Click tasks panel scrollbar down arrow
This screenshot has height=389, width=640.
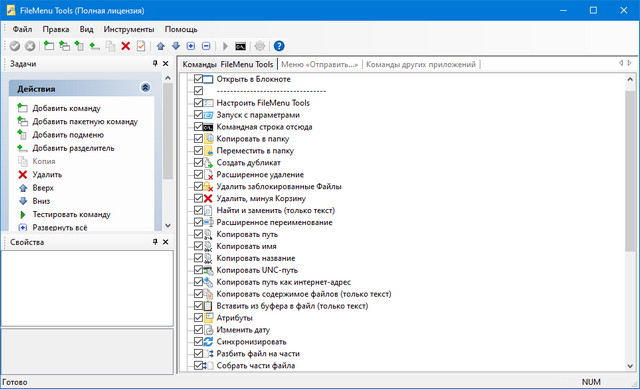[168, 225]
